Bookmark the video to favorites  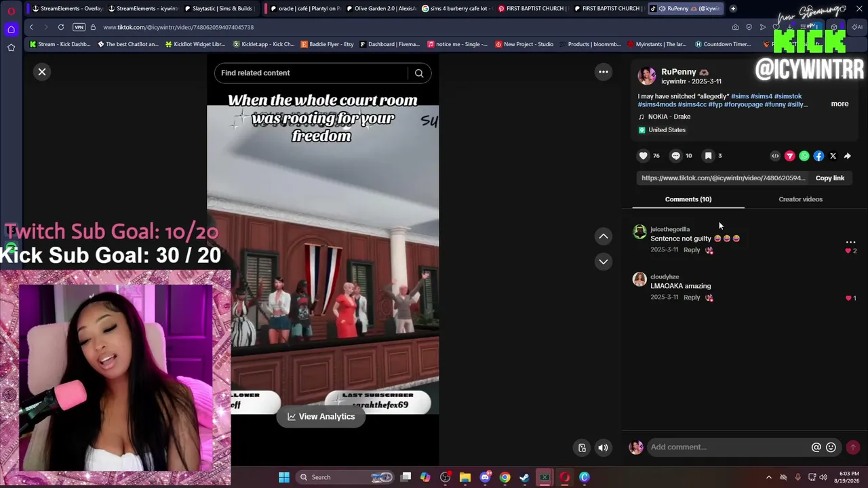pos(708,156)
